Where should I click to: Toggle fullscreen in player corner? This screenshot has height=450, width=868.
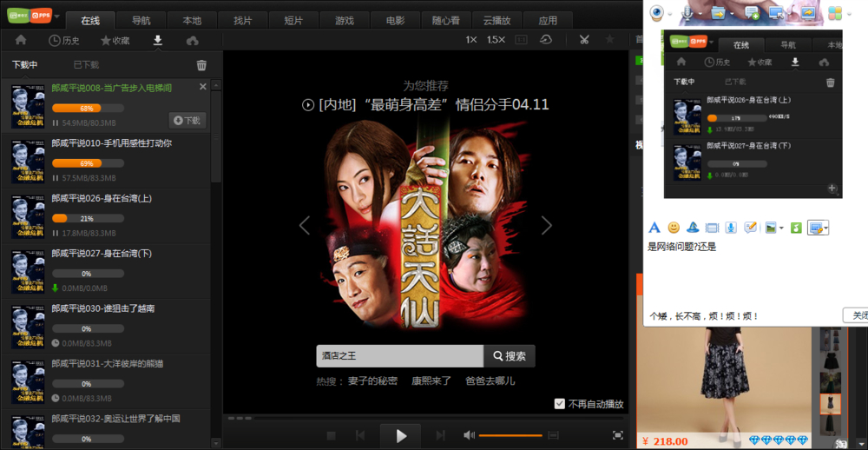618,435
